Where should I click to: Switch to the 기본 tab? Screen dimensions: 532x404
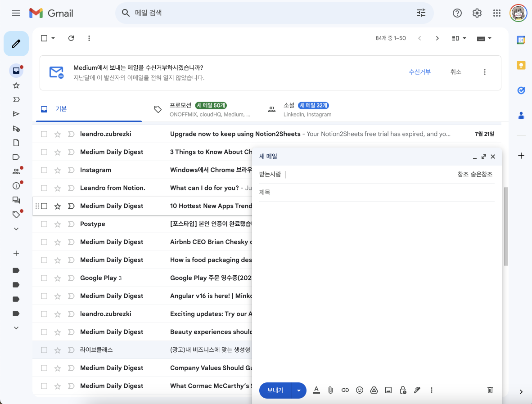(x=89, y=109)
